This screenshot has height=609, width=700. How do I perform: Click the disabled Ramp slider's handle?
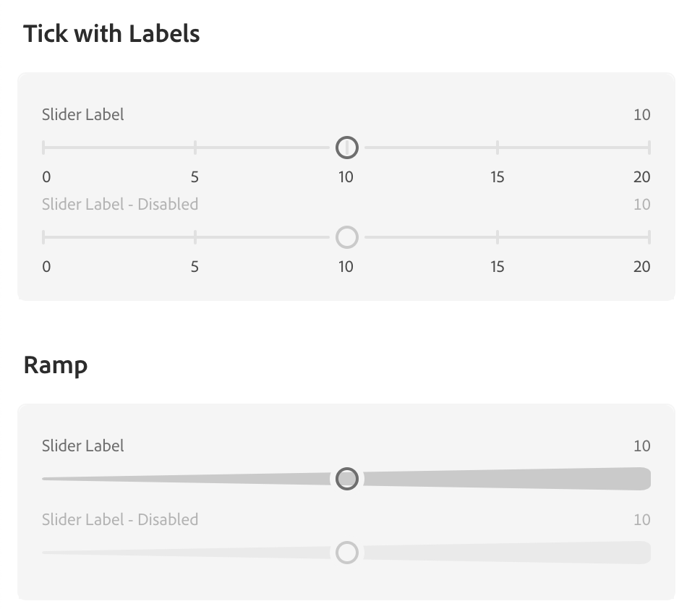347,553
